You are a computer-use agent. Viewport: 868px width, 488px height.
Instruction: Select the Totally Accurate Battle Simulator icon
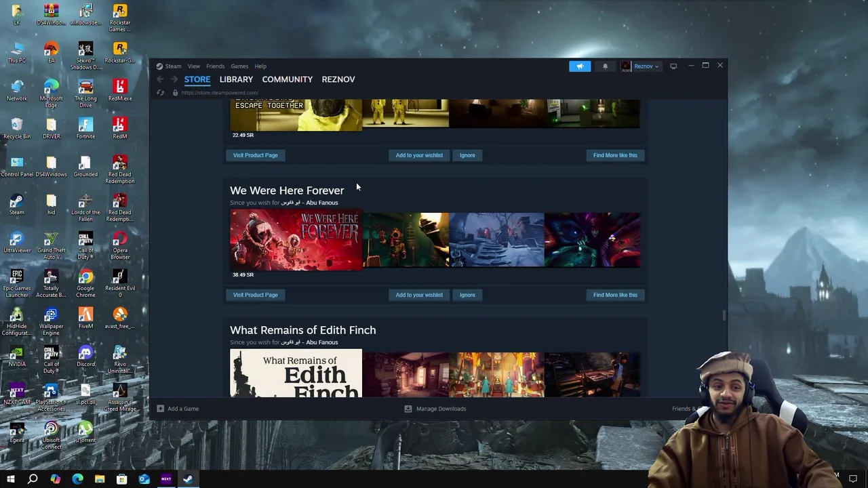tap(51, 283)
